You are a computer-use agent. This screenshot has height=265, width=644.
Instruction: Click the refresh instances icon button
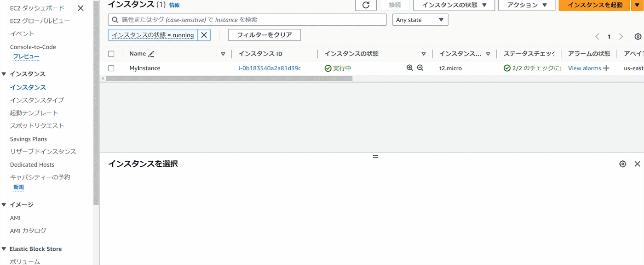tap(366, 5)
